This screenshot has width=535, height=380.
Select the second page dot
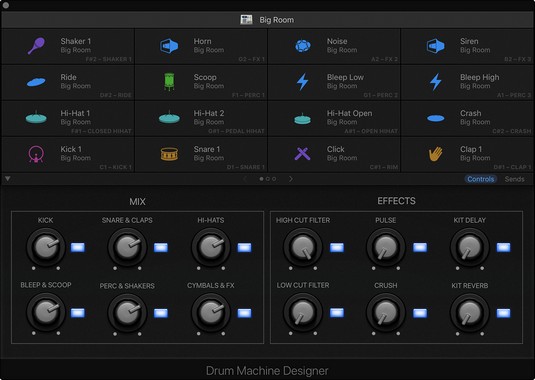pos(268,179)
